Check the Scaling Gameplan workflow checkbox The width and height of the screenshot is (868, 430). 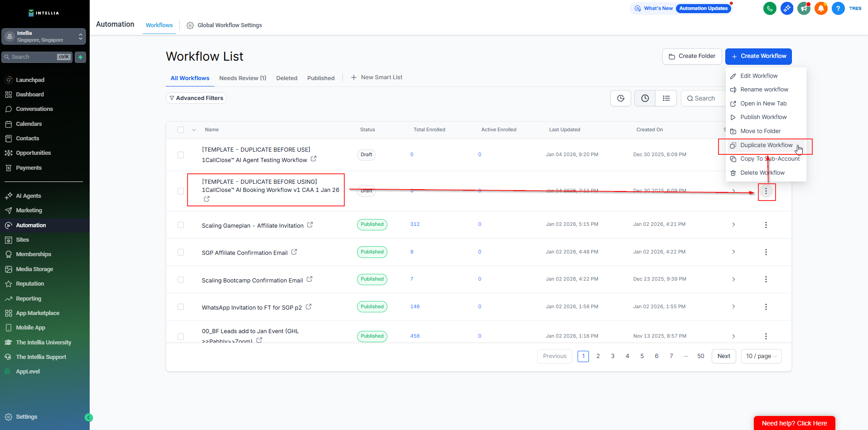[181, 225]
